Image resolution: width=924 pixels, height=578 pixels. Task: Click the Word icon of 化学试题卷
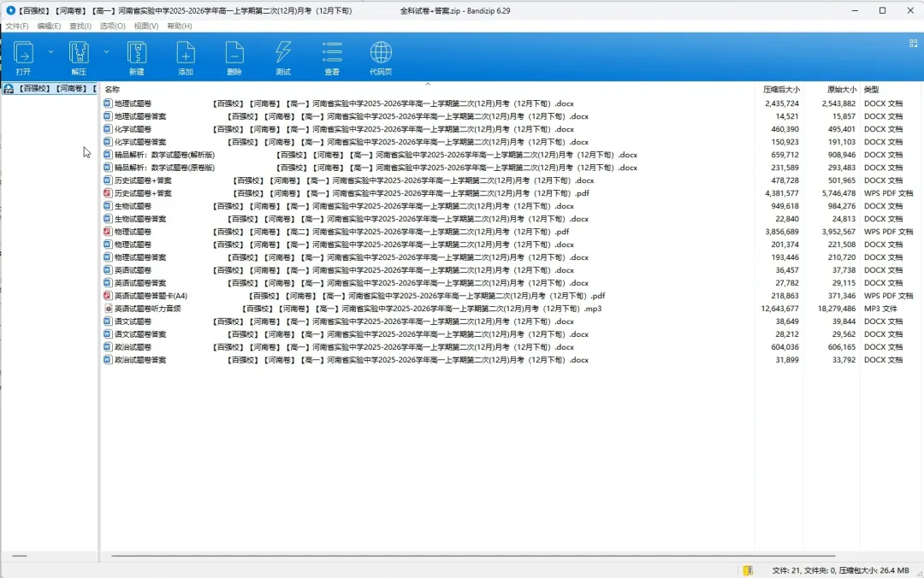(107, 129)
